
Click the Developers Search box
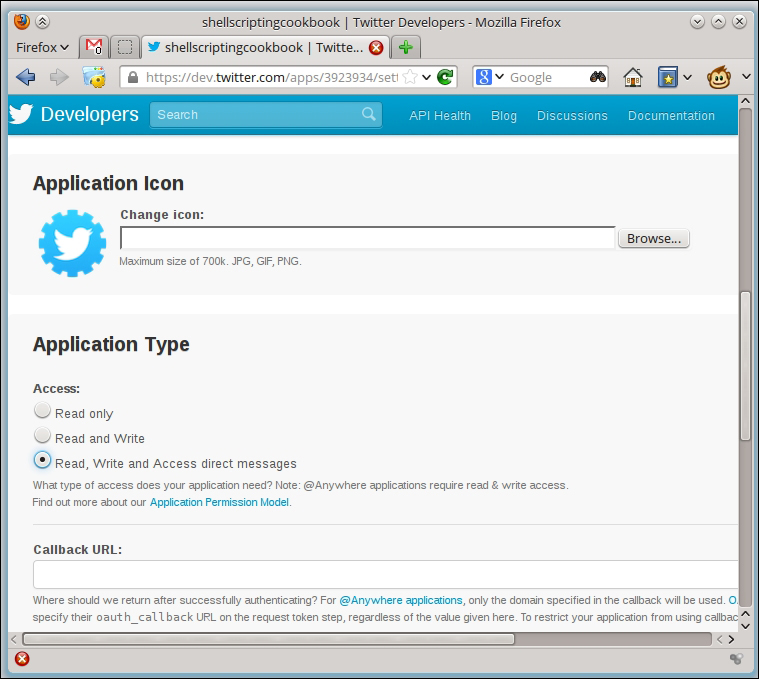pos(266,115)
